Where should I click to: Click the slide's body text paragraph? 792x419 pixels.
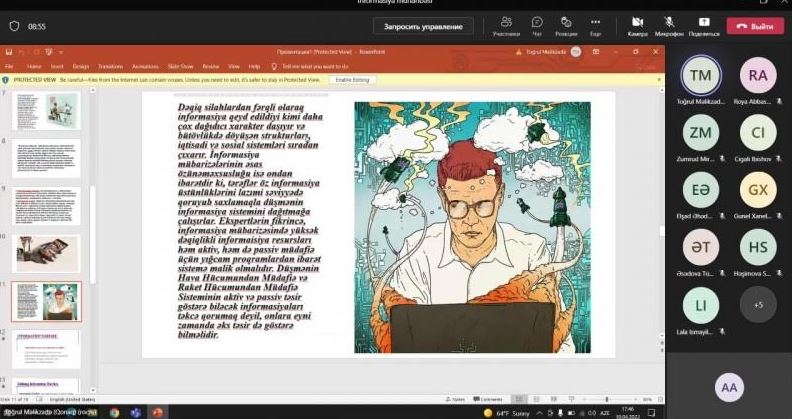(x=250, y=221)
